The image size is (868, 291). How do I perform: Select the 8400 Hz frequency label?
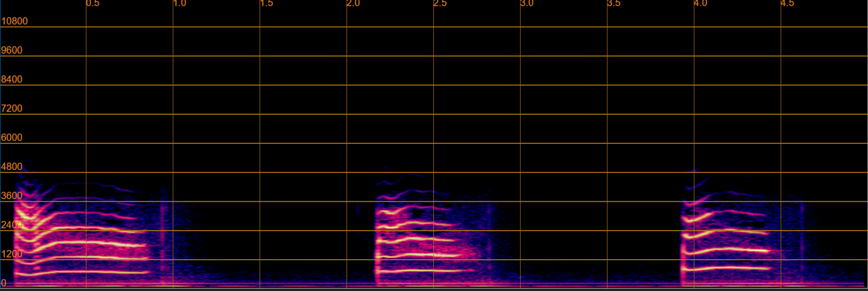click(x=12, y=79)
